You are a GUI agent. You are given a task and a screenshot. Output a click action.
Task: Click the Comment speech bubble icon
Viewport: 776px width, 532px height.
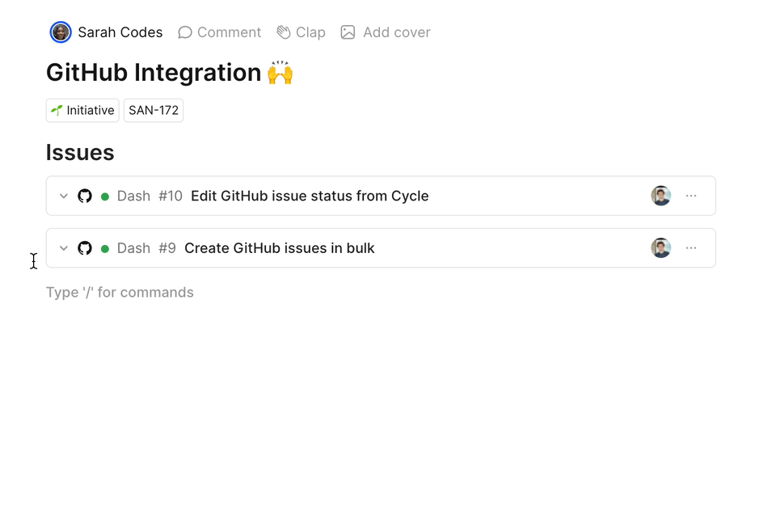[x=185, y=32]
